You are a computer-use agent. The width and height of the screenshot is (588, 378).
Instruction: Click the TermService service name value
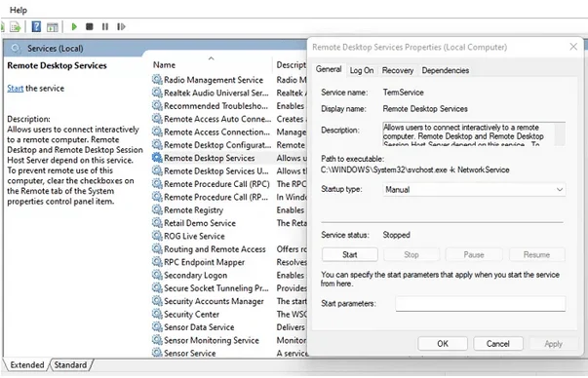pos(403,93)
